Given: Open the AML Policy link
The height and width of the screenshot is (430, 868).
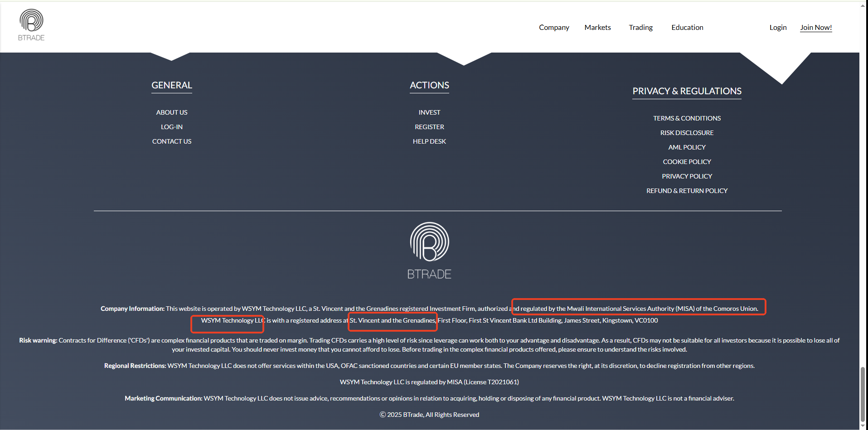Looking at the screenshot, I should 687,147.
